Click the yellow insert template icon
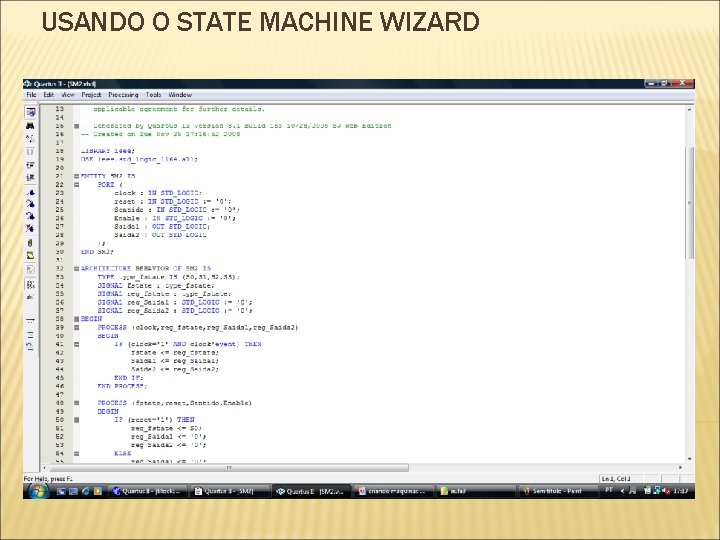This screenshot has width=720, height=540. [30, 255]
